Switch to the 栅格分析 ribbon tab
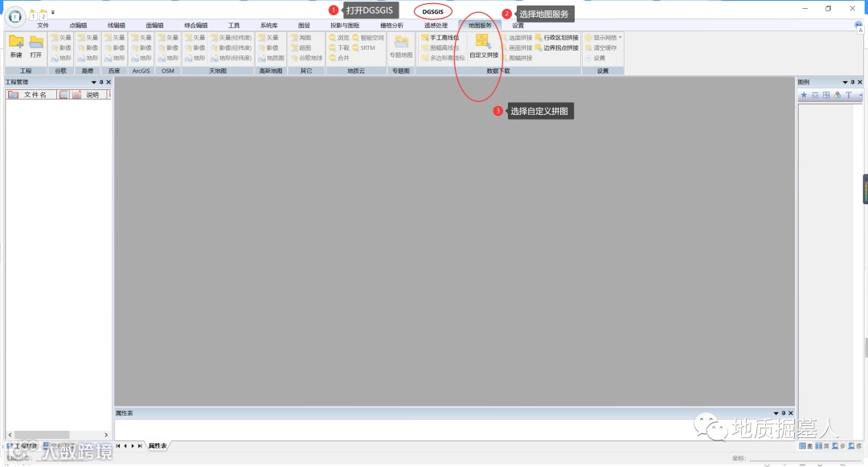The height and width of the screenshot is (467, 868). [x=392, y=26]
